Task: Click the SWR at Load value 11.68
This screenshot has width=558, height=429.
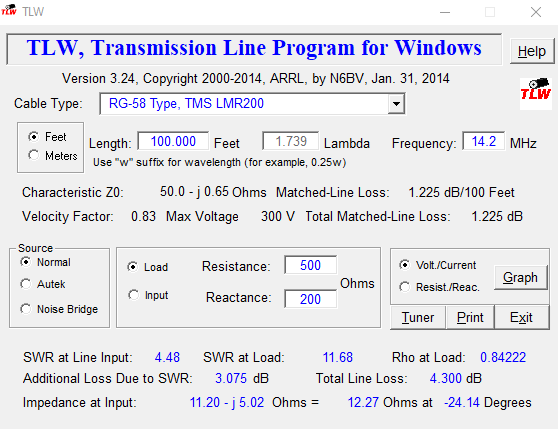Action: click(337, 357)
